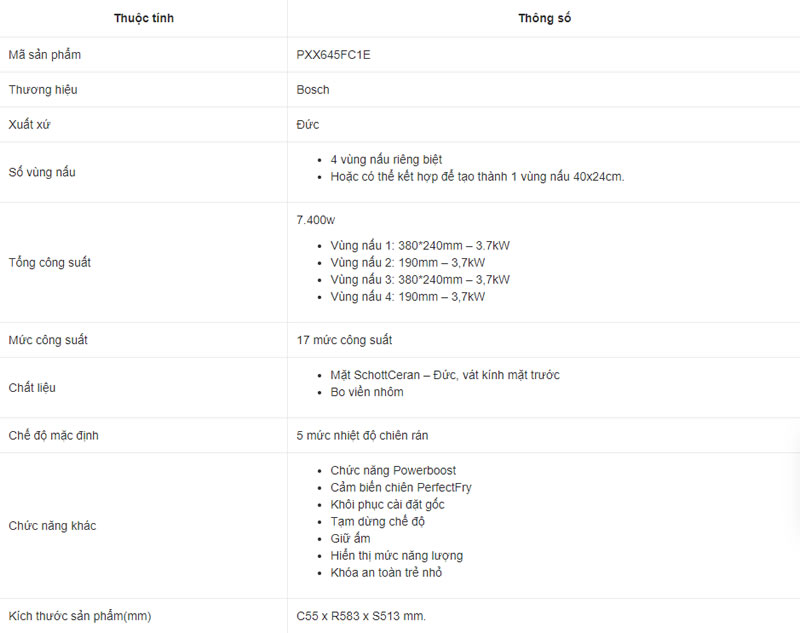This screenshot has width=800, height=633.
Task: Click the "Tổng công suất" row label
Action: 50,262
